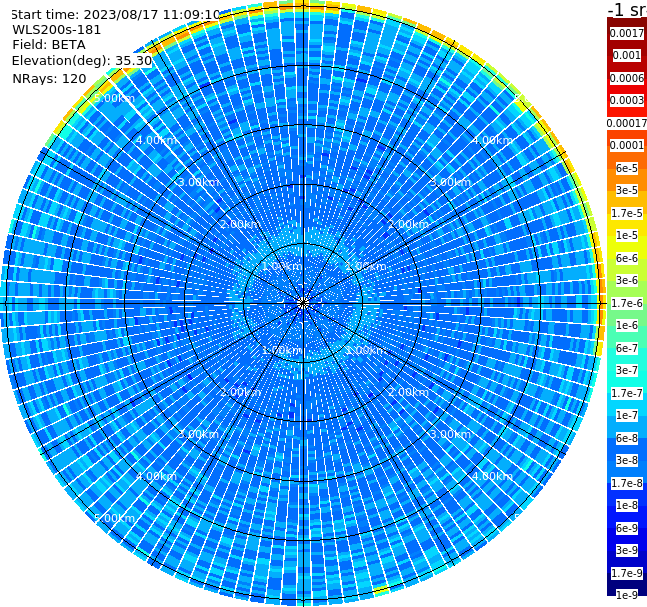Click the 6e-9 color scale label
The image size is (647, 607).
(627, 528)
